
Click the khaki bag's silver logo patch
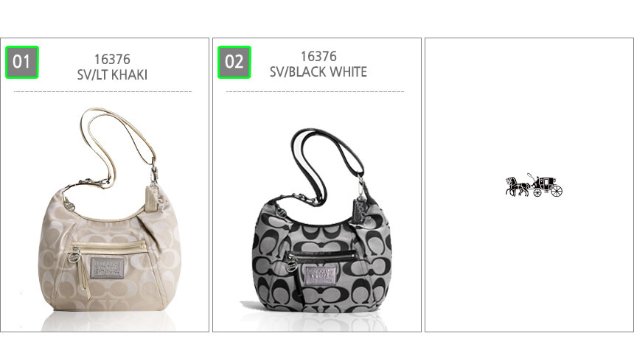coord(107,268)
